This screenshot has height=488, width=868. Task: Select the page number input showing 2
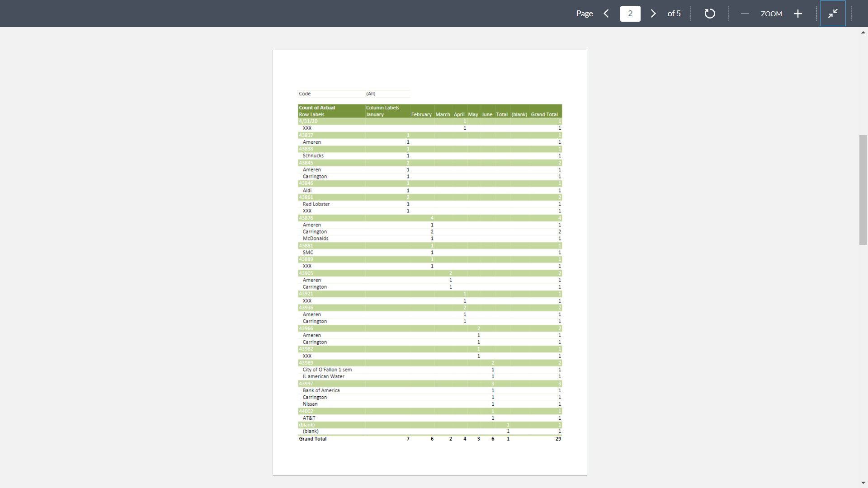click(630, 14)
